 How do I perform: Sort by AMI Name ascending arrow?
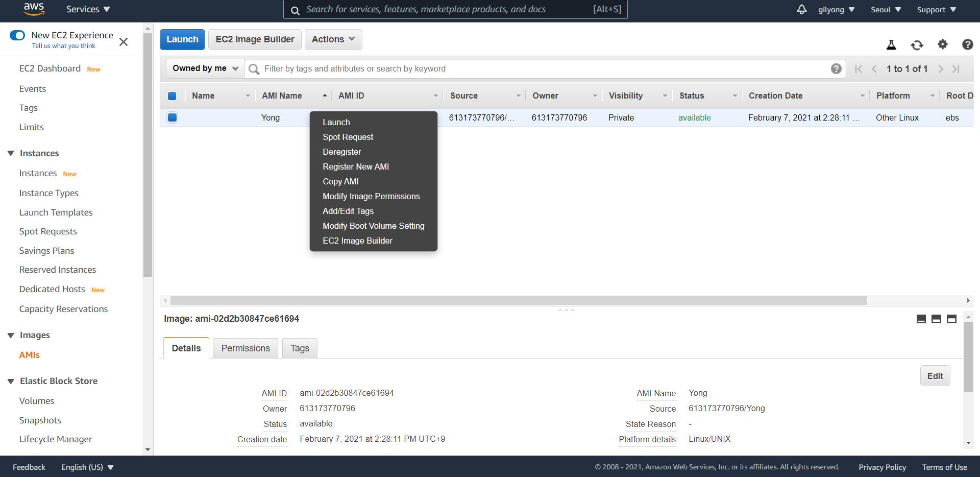pos(325,96)
